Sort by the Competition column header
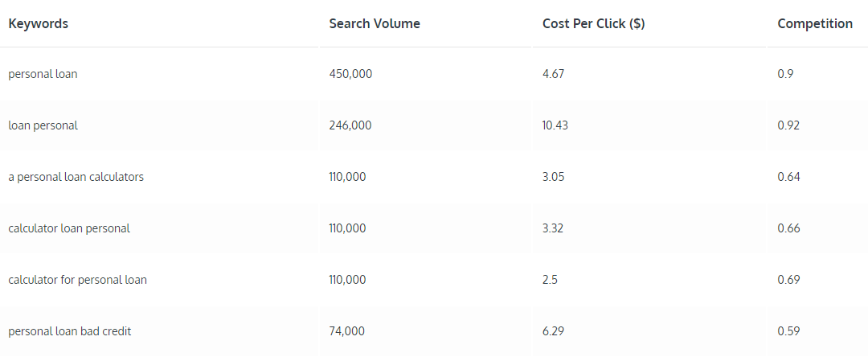This screenshot has width=868, height=357. click(815, 24)
